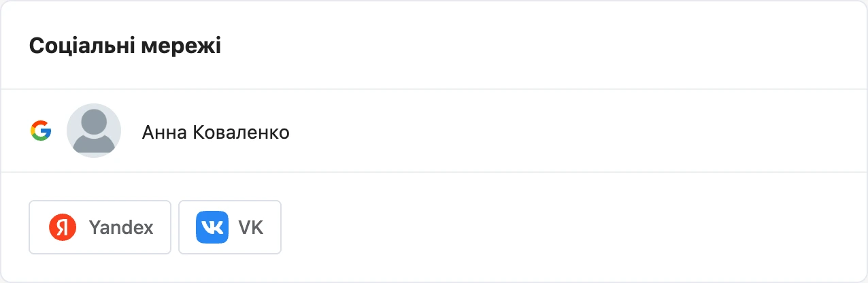The image size is (868, 283).
Task: Select the name Анна Коваленко
Action: coord(216,132)
